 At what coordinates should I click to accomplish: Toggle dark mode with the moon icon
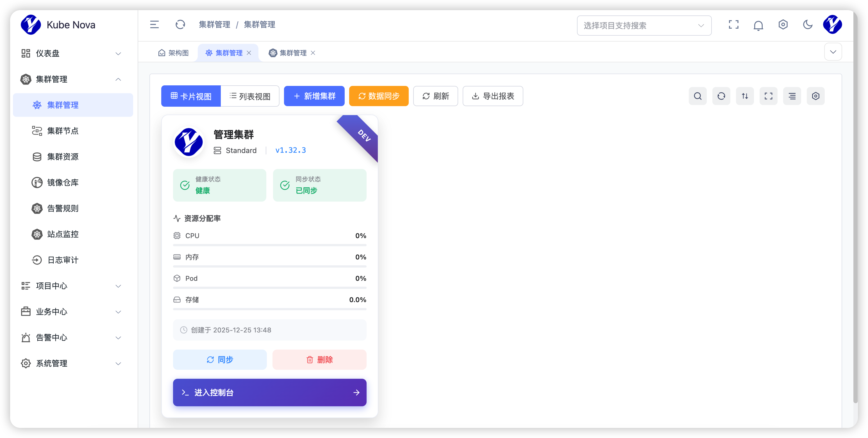point(808,25)
